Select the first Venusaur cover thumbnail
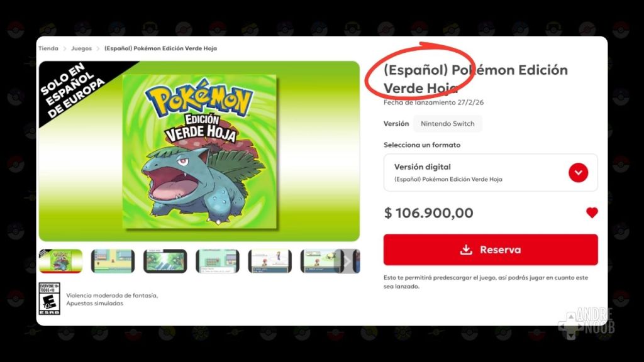Viewport: 644px width, 362px height. [x=61, y=261]
